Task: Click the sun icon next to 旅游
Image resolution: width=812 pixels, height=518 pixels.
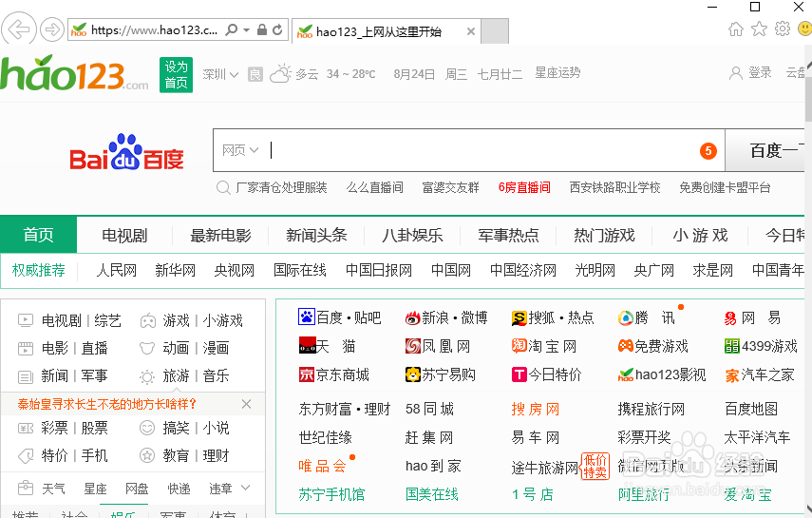Action: pyautogui.click(x=147, y=377)
